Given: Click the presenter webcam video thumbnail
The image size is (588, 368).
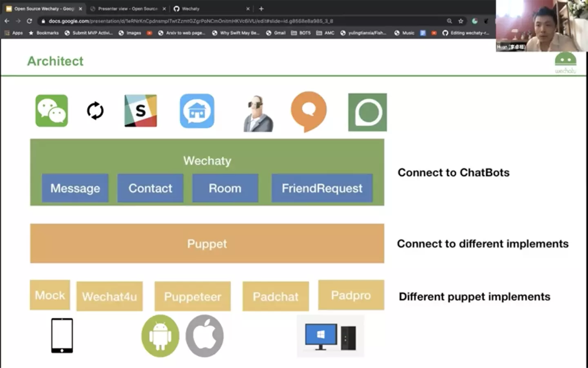Looking at the screenshot, I should [x=541, y=26].
